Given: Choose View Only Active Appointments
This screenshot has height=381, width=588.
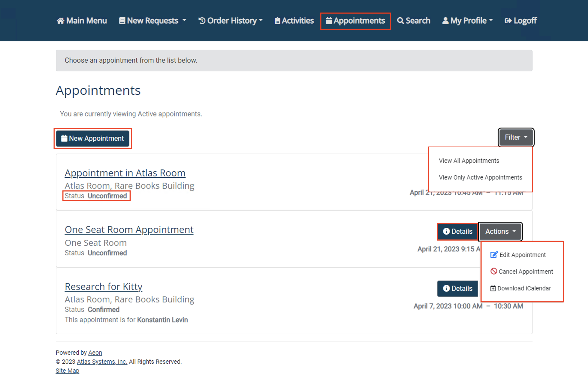Looking at the screenshot, I should pyautogui.click(x=480, y=177).
